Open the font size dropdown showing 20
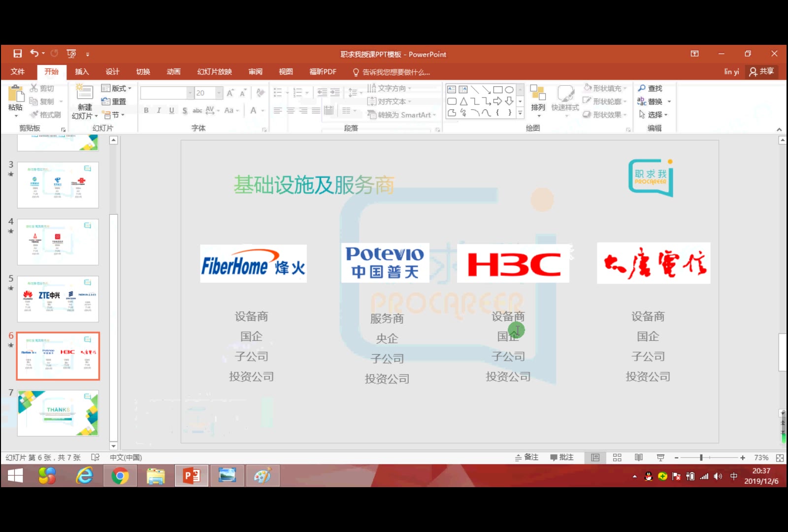Screen dimensions: 788x532 pos(219,93)
